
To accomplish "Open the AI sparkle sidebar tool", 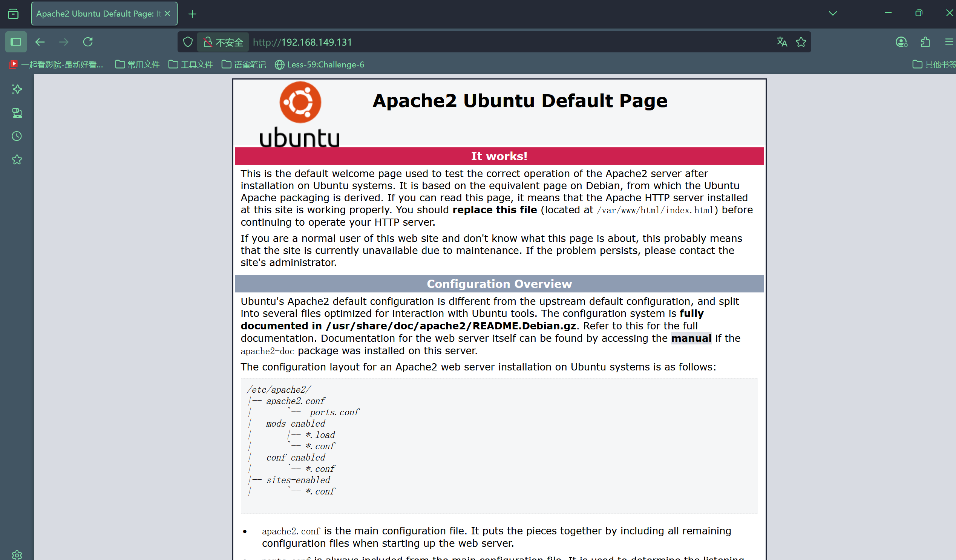I will tap(17, 89).
